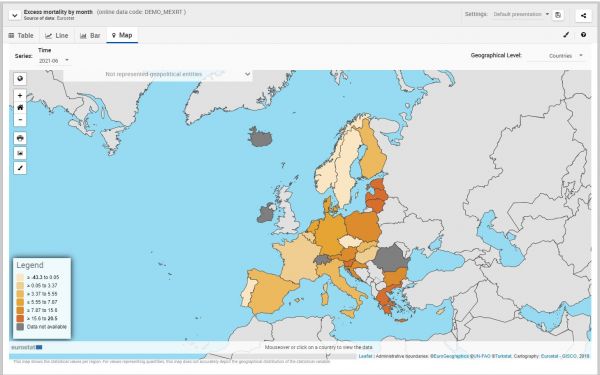Open Default presentation settings dropdown
Image resolution: width=600 pixels, height=375 pixels.
click(x=521, y=14)
